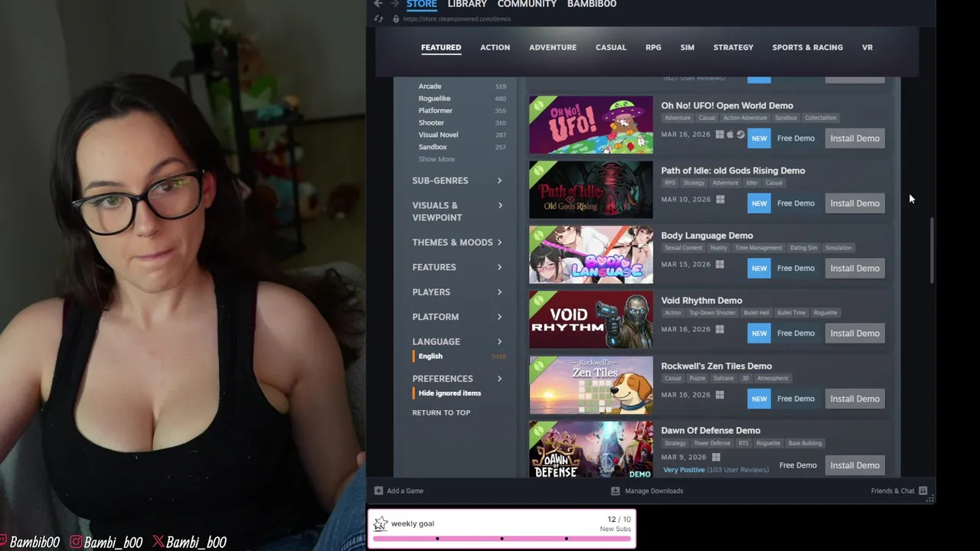
Task: Click the Manage Downloads icon
Action: [x=615, y=491]
